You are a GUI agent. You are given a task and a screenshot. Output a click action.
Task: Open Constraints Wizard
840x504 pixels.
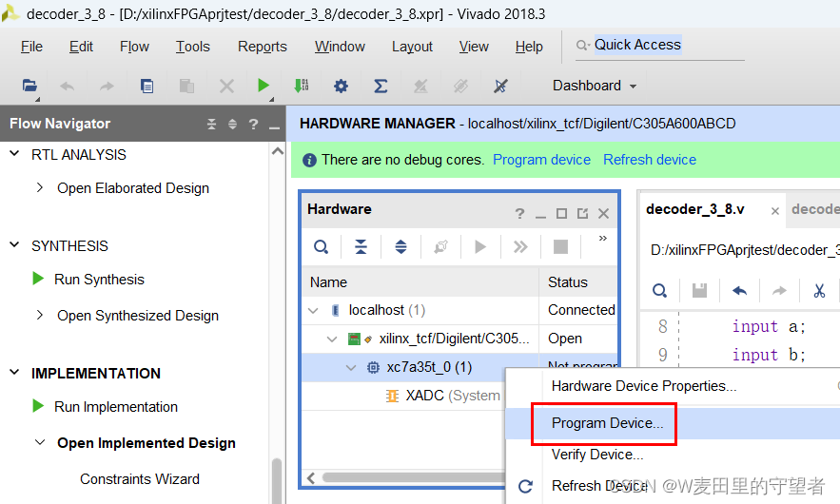139,479
